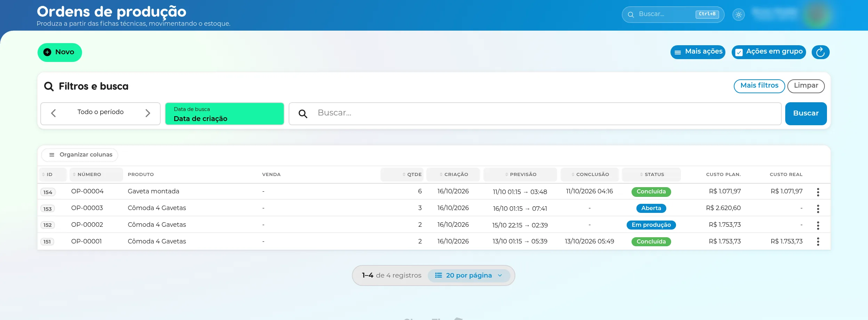Toggle the light/dark theme sun icon
The height and width of the screenshot is (320, 868).
739,15
